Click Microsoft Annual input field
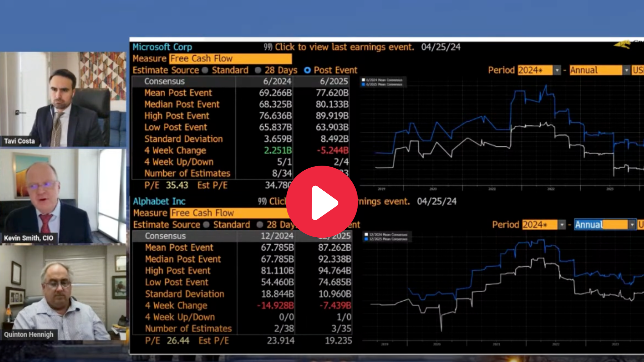 596,70
